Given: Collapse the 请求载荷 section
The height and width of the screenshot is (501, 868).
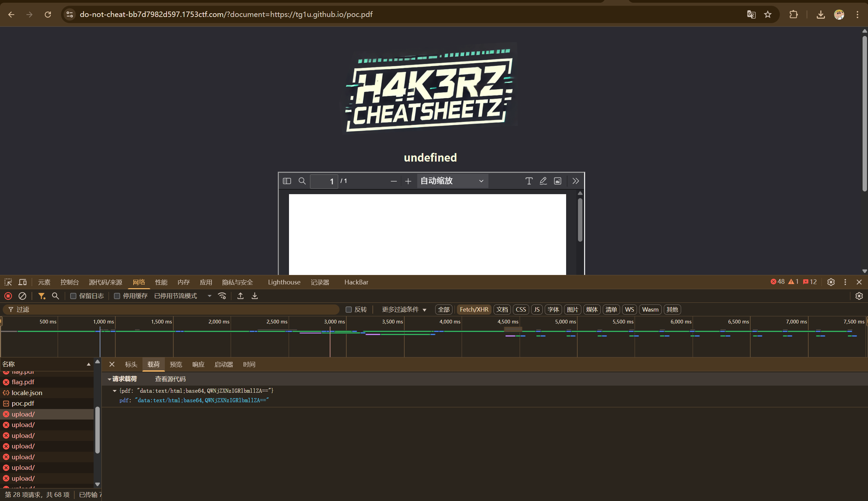Looking at the screenshot, I should coord(109,379).
